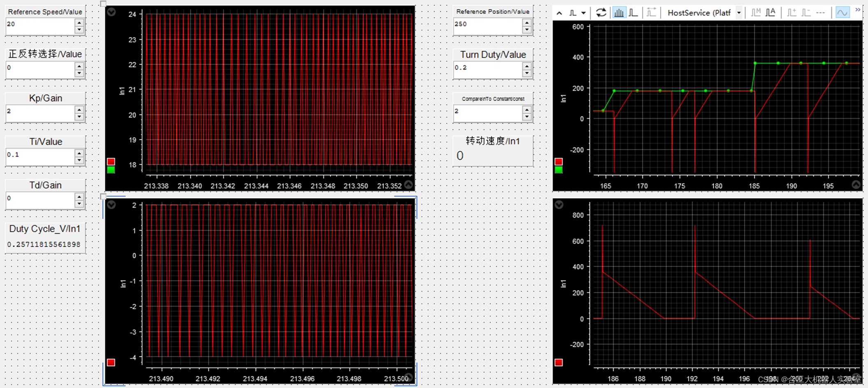Increase Reference Position/Value with up arrow
The image size is (868, 388).
coord(527,23)
